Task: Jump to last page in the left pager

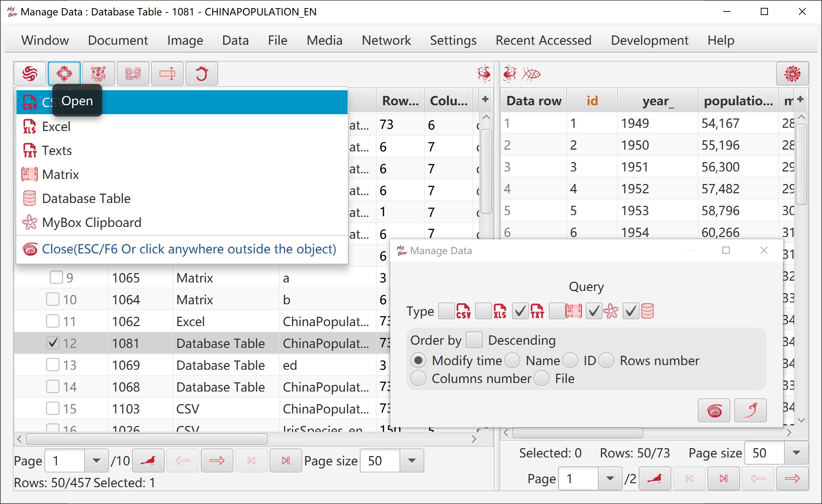Action: click(286, 461)
